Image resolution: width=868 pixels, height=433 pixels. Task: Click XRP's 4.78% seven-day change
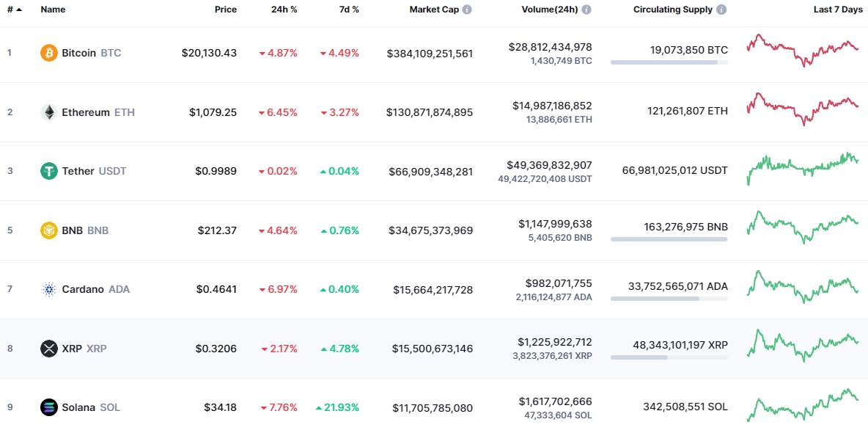point(340,349)
